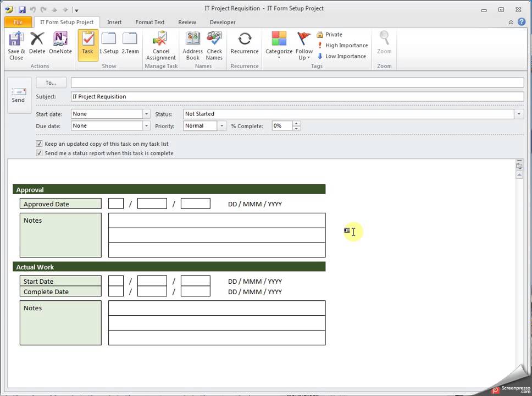Minimize the ribbon with caret icon
This screenshot has width=532, height=396.
pos(511,22)
